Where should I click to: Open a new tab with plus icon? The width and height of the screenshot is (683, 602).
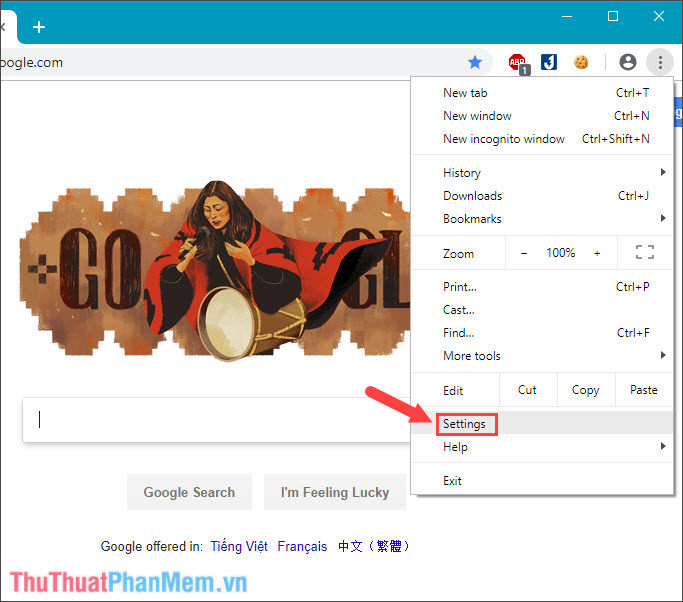[39, 27]
